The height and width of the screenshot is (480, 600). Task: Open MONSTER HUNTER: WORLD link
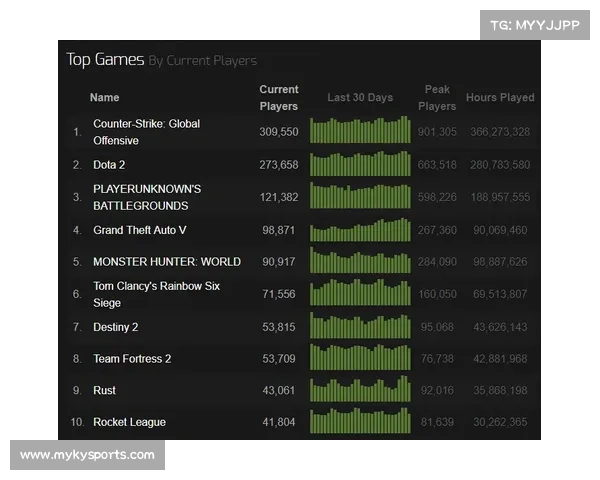click(x=167, y=262)
